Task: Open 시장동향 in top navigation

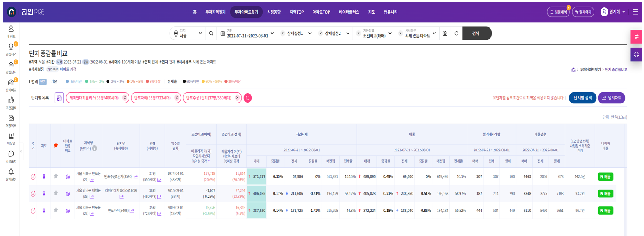Action: click(x=274, y=12)
